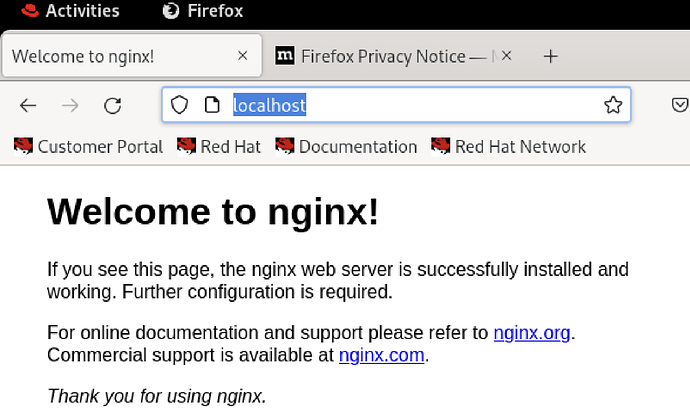This screenshot has height=416, width=690.
Task: Open the tracking protection shield icon
Action: [179, 105]
